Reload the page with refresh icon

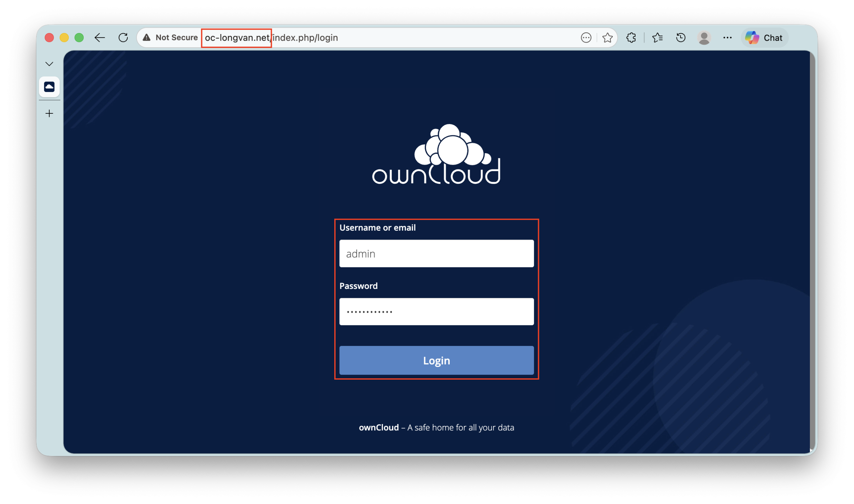point(123,38)
